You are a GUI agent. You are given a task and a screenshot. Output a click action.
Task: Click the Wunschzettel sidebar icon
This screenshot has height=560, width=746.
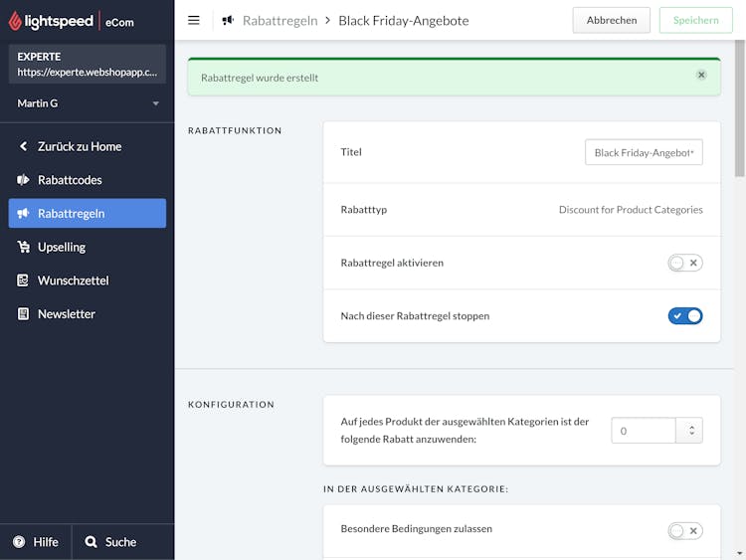coord(23,280)
